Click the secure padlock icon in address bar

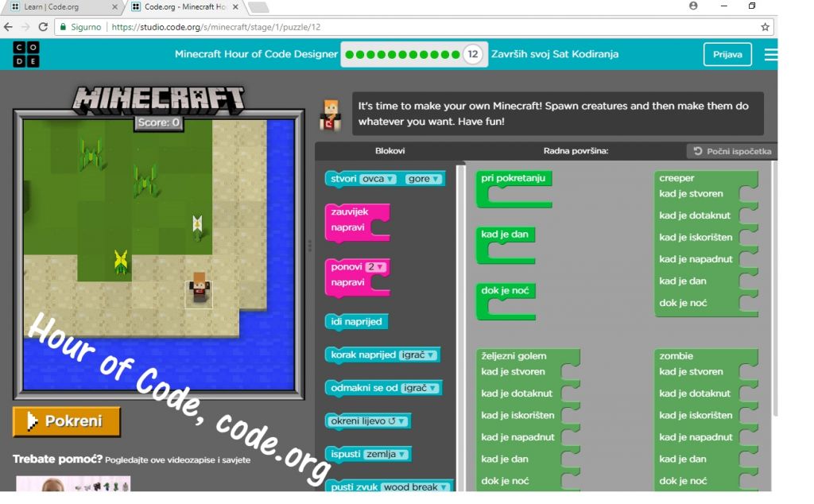point(63,26)
